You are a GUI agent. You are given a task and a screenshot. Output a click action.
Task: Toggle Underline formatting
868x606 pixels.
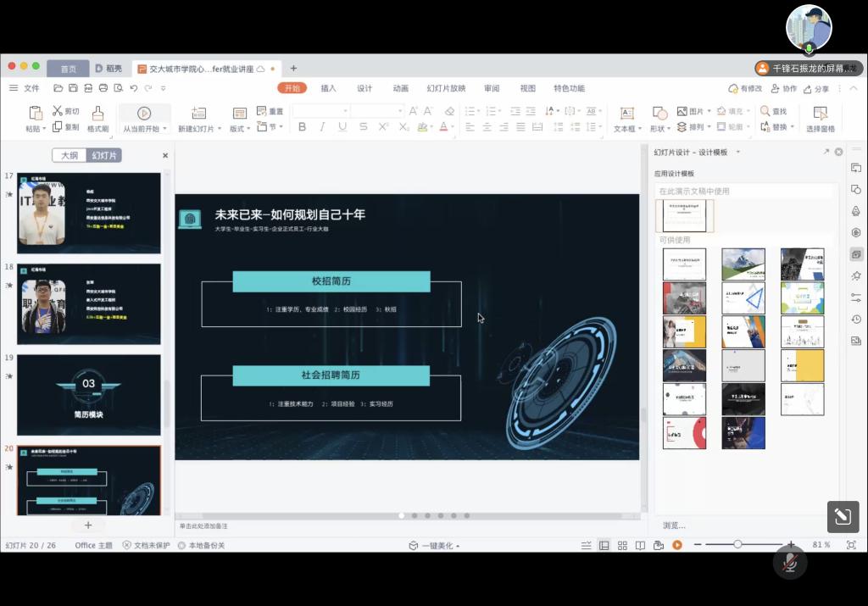click(x=342, y=127)
